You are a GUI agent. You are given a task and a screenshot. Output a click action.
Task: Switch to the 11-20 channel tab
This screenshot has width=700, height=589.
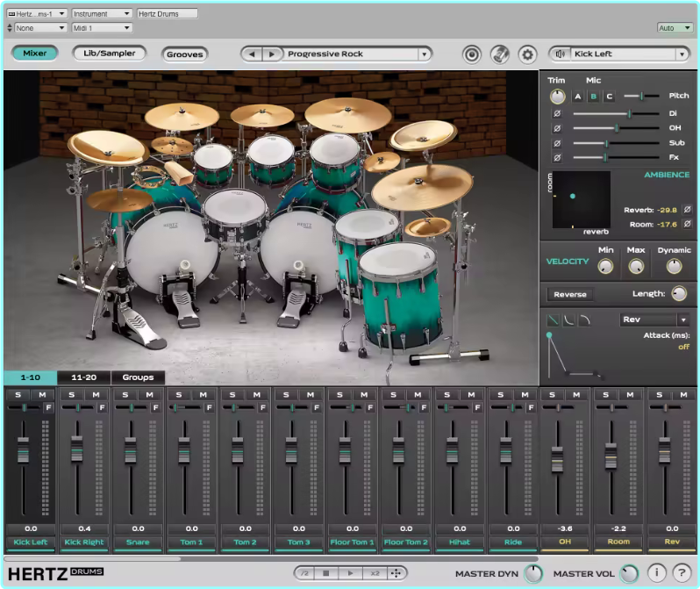click(x=83, y=377)
